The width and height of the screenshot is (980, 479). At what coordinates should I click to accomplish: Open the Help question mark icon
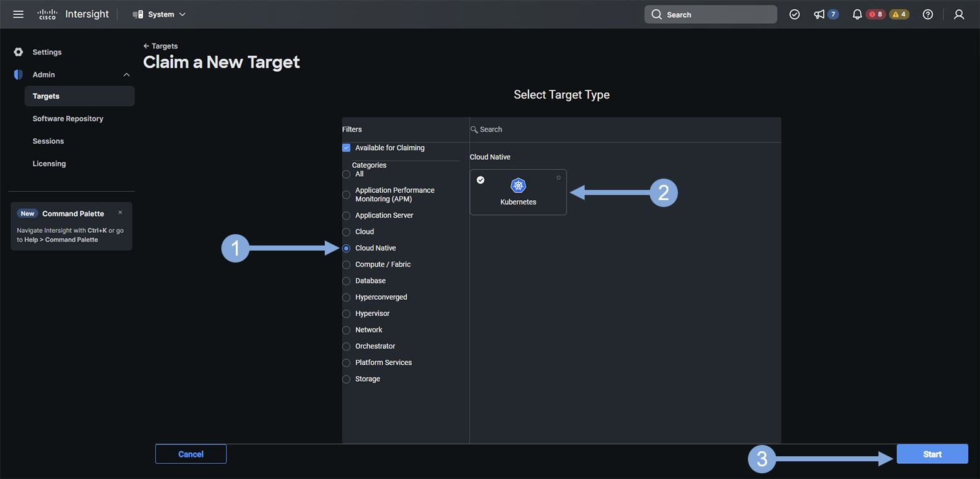[928, 15]
